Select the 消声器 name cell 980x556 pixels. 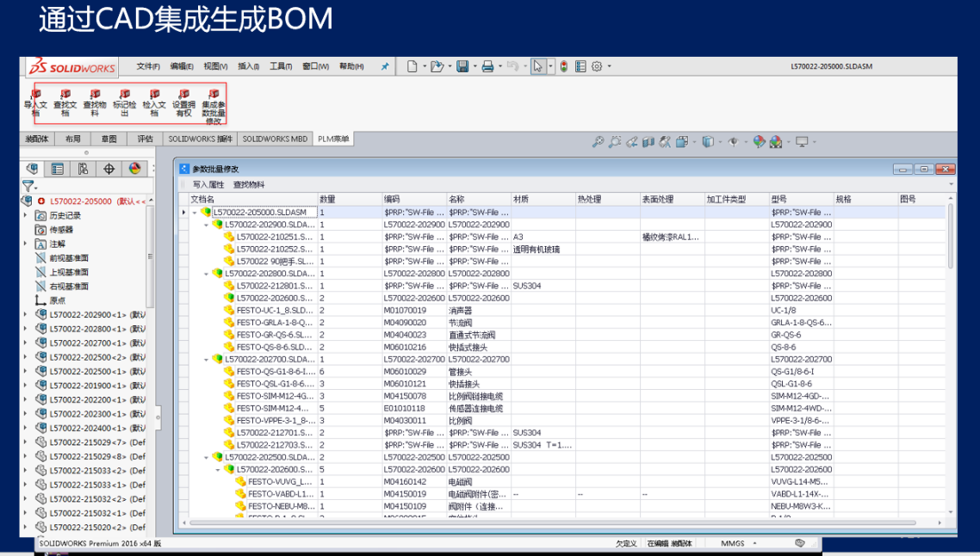coord(479,311)
